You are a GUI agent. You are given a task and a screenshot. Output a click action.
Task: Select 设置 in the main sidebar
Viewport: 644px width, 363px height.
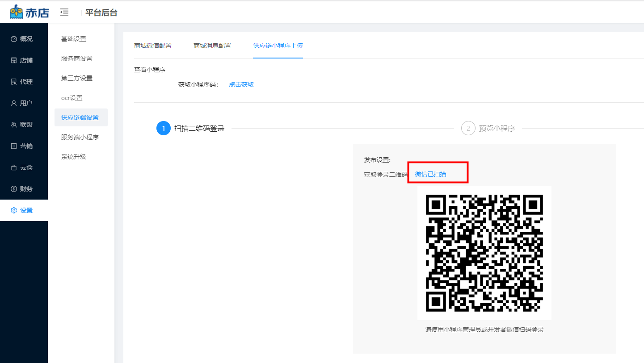point(24,210)
